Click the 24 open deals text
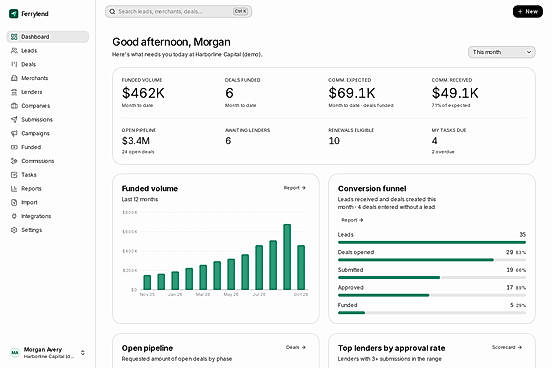552x368 pixels. [138, 152]
